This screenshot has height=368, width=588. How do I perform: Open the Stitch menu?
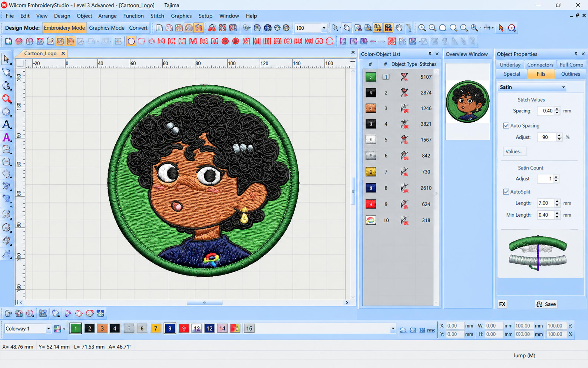[x=157, y=16]
